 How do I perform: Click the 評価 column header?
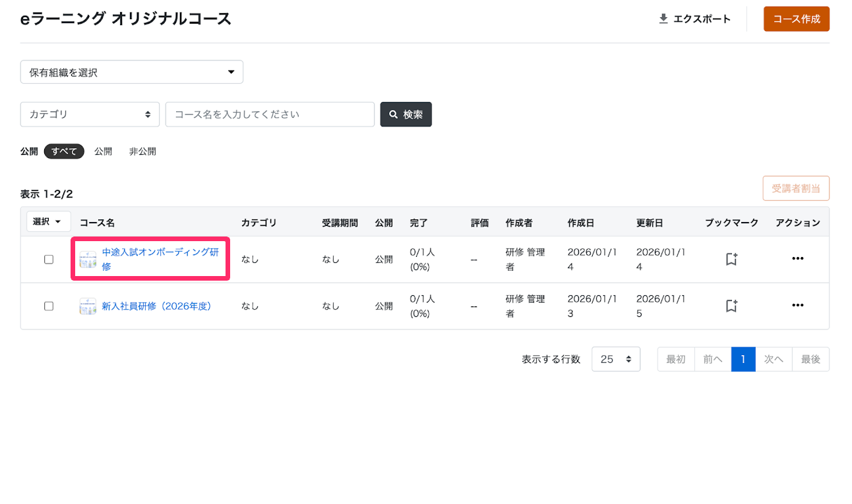click(x=480, y=223)
